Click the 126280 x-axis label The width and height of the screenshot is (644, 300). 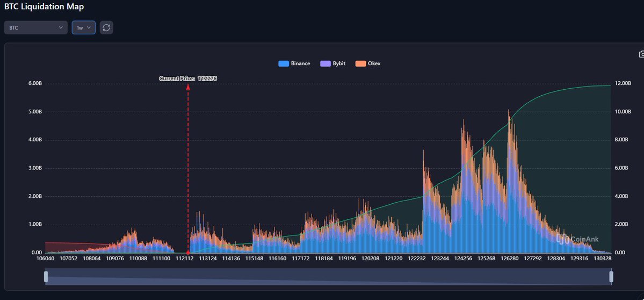[509, 259]
